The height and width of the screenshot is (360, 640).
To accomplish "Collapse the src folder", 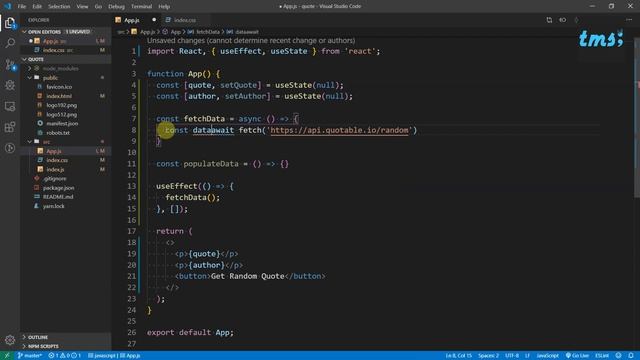I will (x=65, y=142).
